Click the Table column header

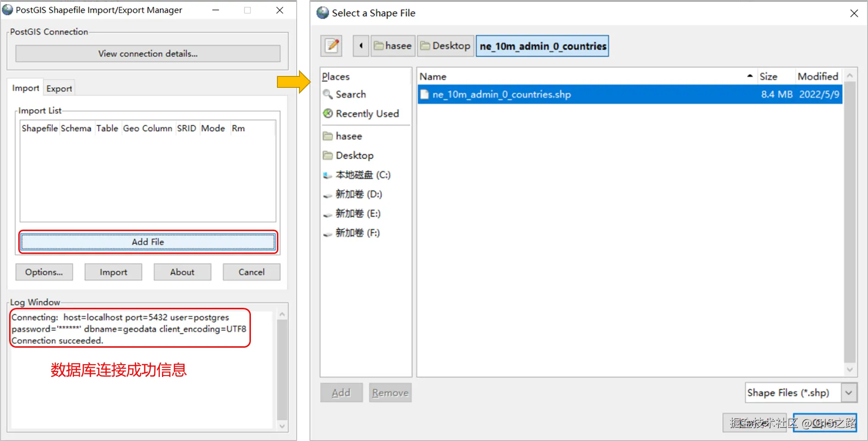click(x=107, y=128)
